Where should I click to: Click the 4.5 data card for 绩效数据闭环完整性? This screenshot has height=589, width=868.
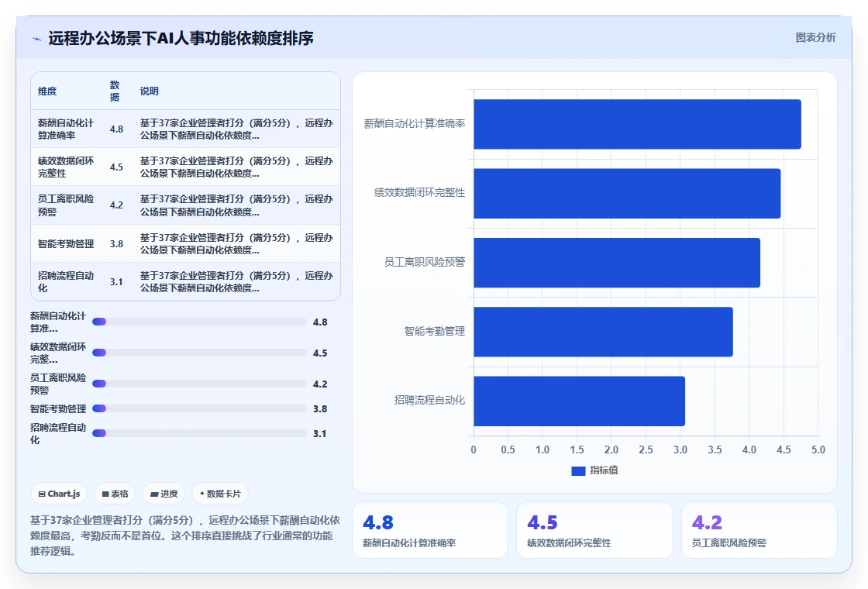594,530
